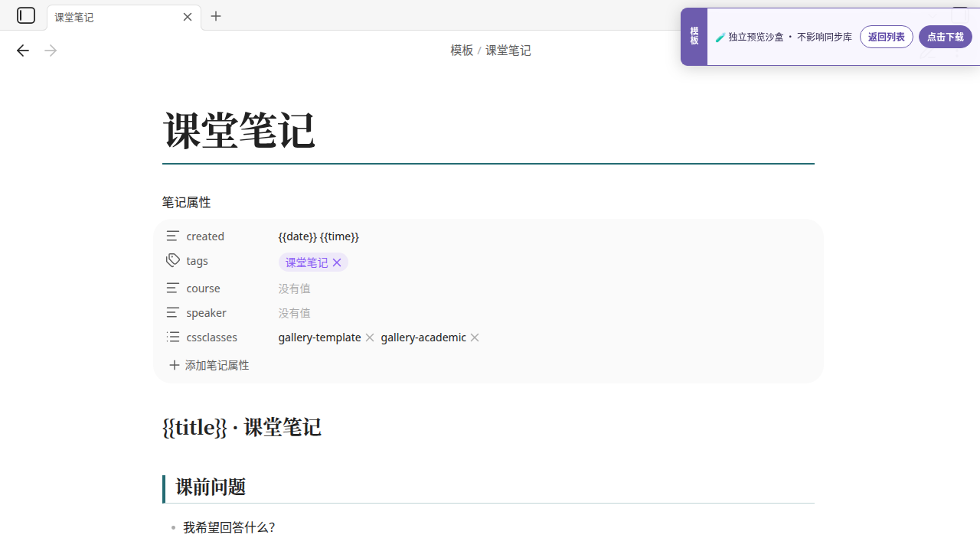Remove gallery-template css class
The height and width of the screenshot is (551, 980).
click(370, 337)
